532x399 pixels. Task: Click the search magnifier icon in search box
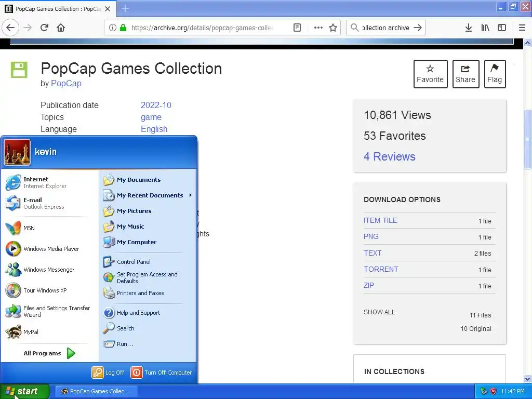[x=354, y=28]
